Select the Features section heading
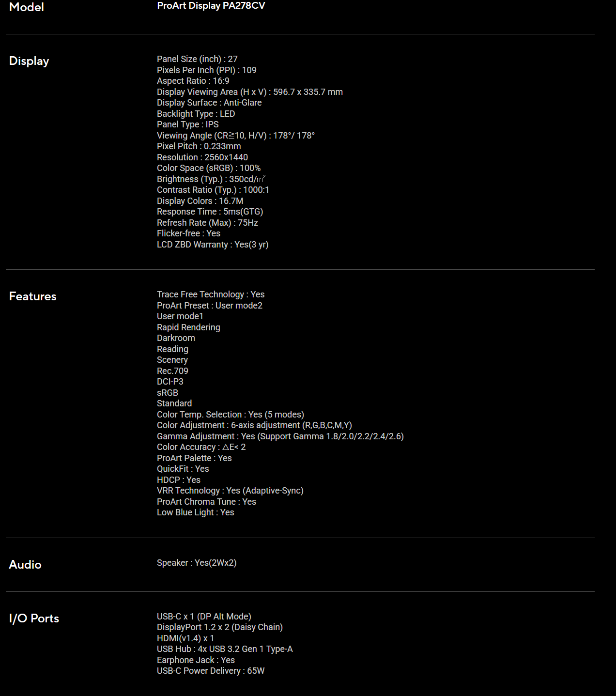Image resolution: width=616 pixels, height=696 pixels. tap(32, 296)
